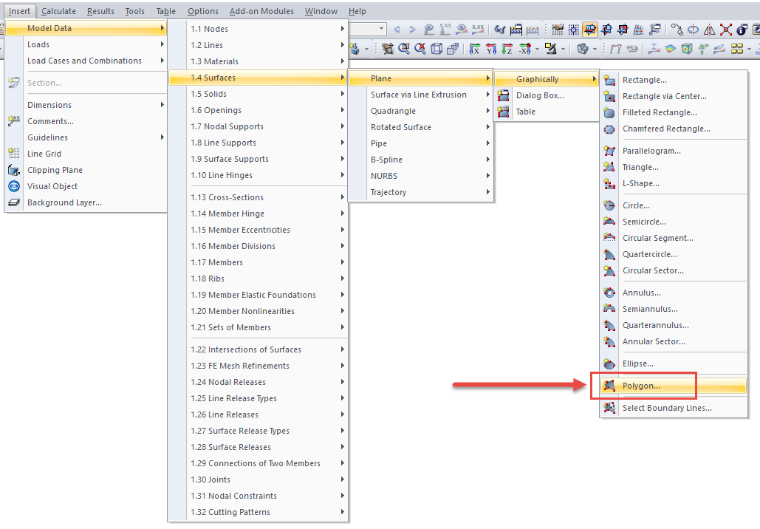
Task: Click the Ellipse surface icon
Action: pyautogui.click(x=609, y=364)
